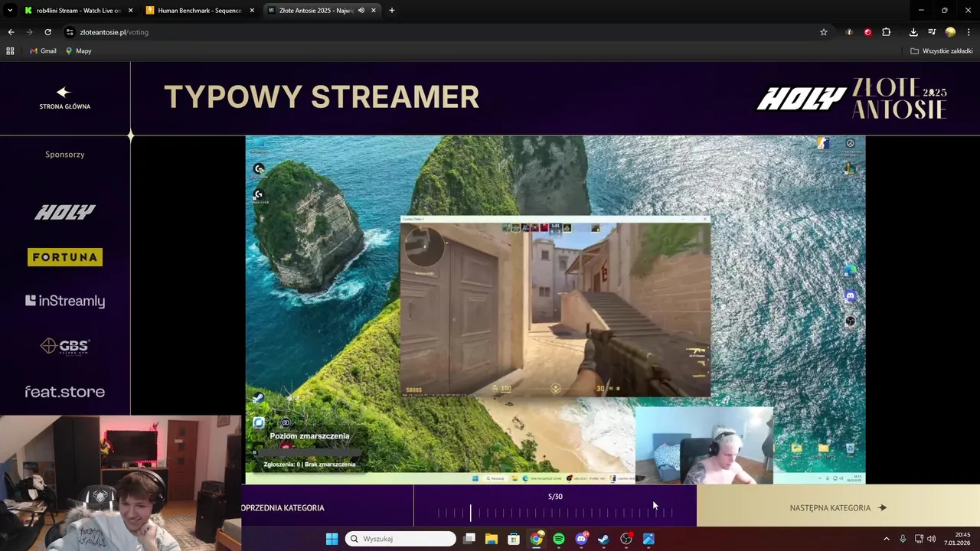Open the inStreamly sponsor logo

tap(65, 301)
